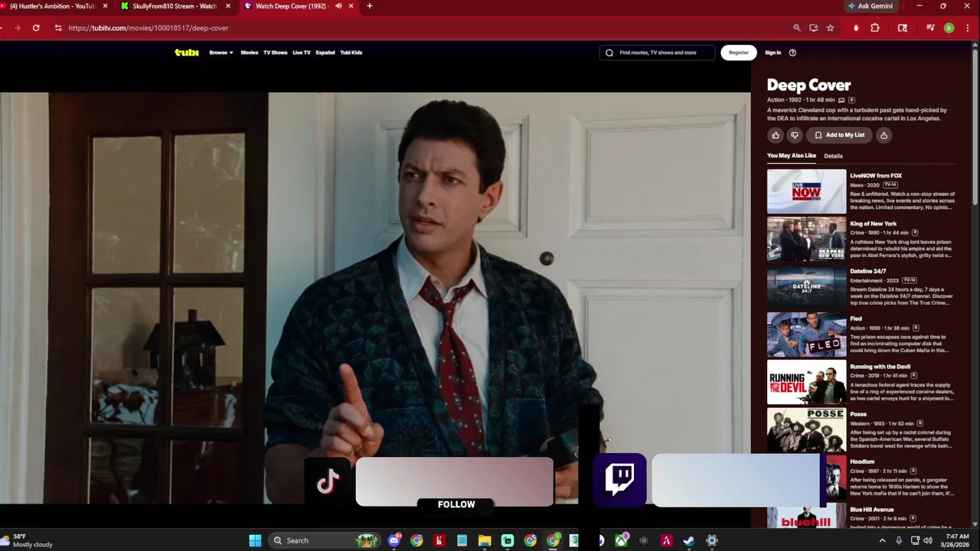Click Ask Gemini button
Viewport: 980px width, 551px height.
point(870,6)
